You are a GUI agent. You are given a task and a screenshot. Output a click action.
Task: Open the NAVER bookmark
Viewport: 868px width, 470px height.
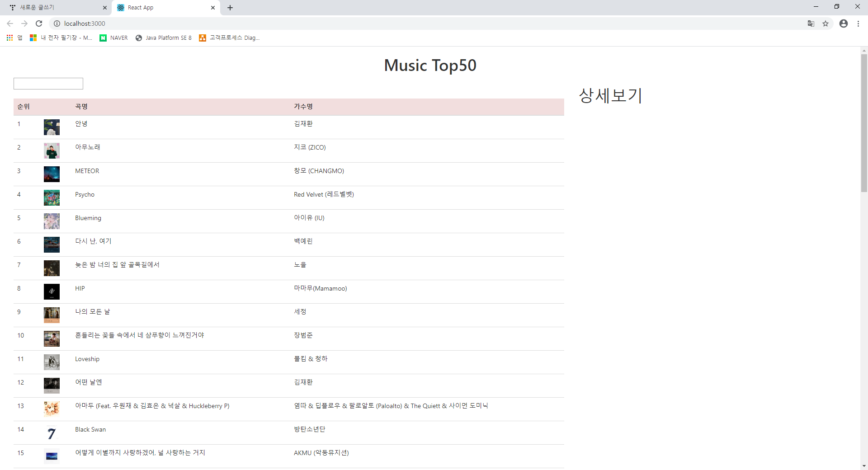[114, 38]
